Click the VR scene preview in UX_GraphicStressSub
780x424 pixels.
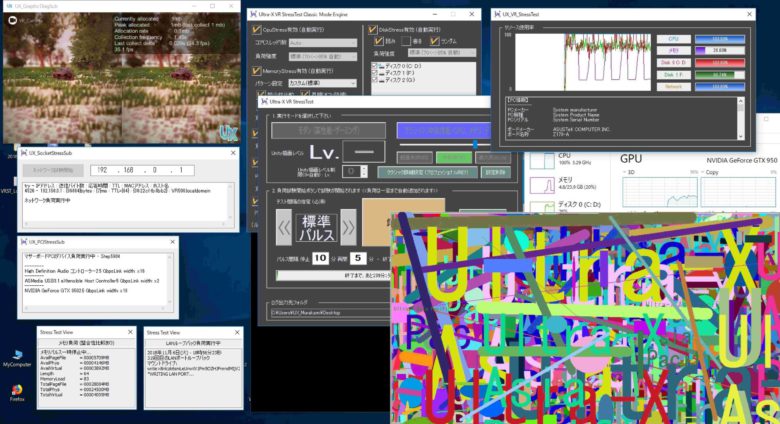pyautogui.click(x=121, y=78)
